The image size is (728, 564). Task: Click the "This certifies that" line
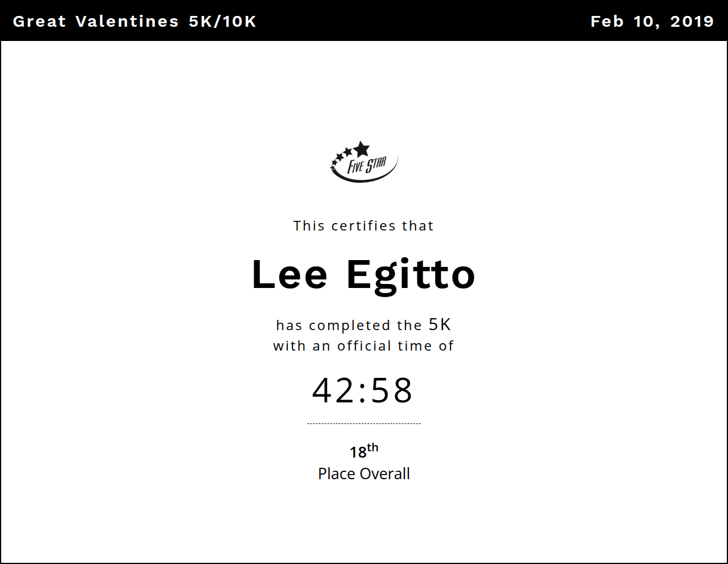363,226
